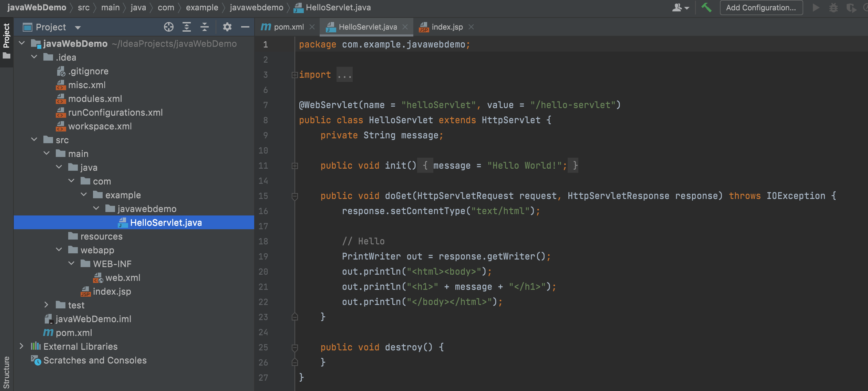Toggle the Structure tool window side tab

(6, 372)
